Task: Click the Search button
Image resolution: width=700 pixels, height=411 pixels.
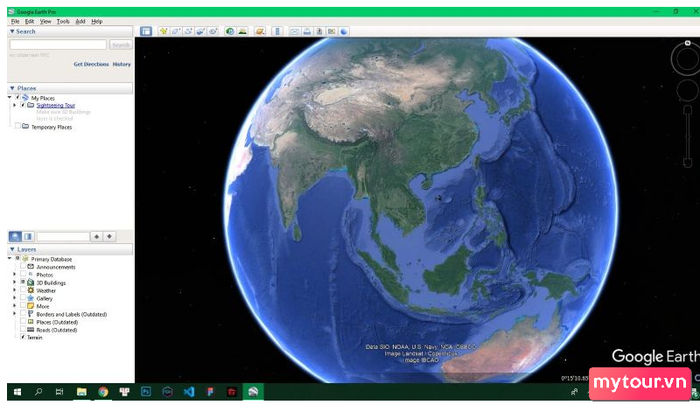Action: tap(121, 45)
